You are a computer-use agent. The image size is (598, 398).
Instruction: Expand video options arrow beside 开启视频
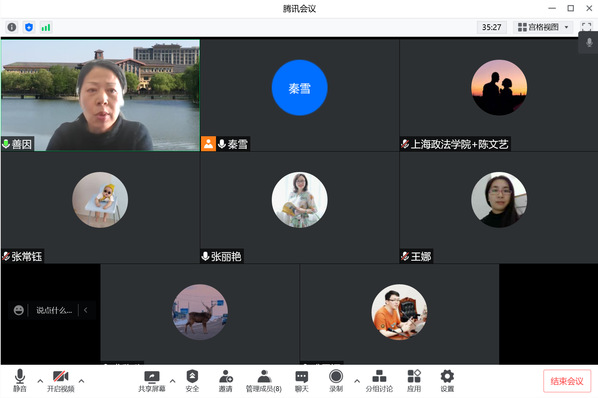(81, 380)
